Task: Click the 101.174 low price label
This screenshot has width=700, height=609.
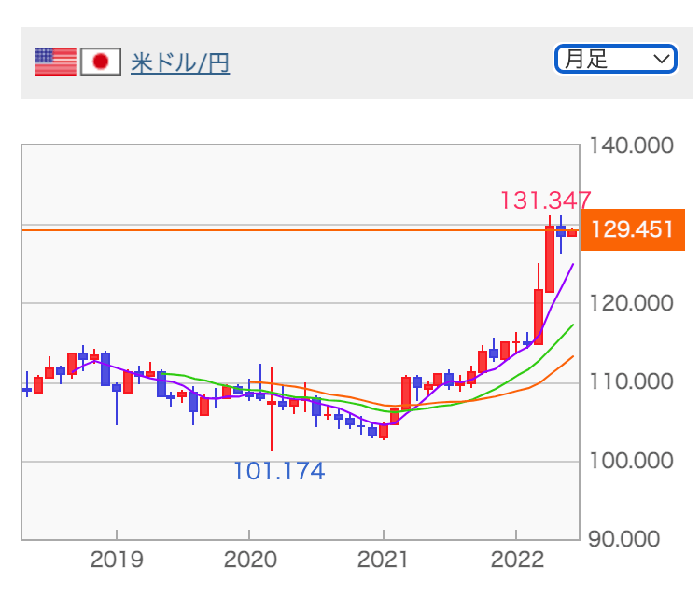Action: coord(279,472)
